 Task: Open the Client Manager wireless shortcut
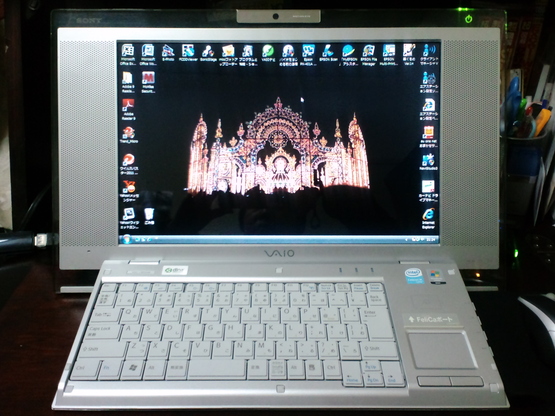click(429, 55)
